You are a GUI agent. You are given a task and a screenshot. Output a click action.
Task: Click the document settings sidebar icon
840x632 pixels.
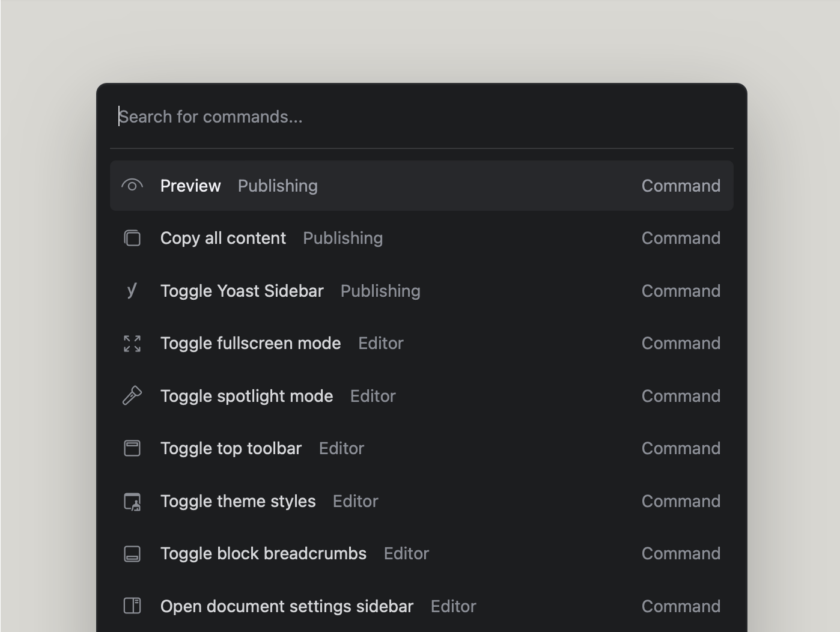click(132, 606)
